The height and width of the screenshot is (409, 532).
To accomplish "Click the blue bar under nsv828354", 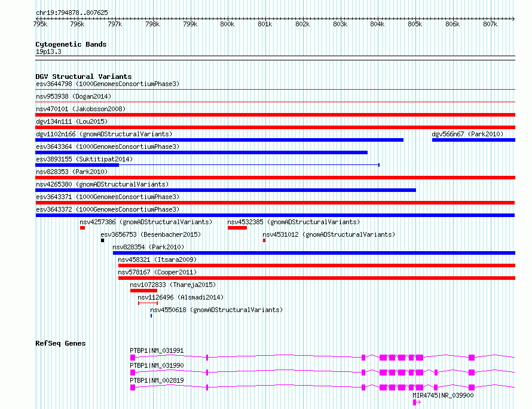I will click(x=314, y=253).
